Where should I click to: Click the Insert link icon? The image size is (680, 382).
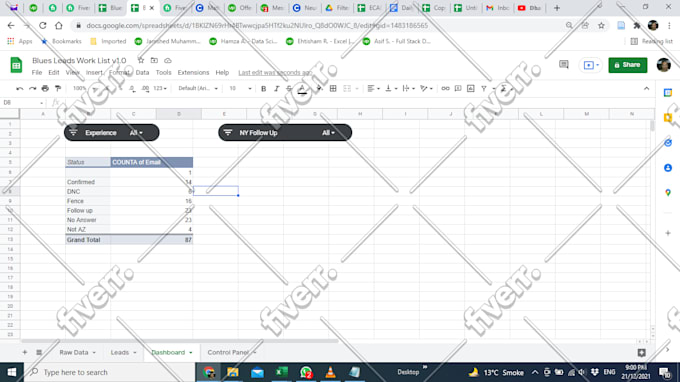click(x=445, y=88)
